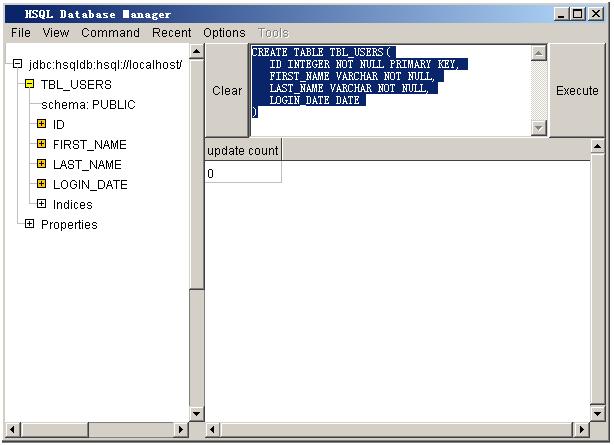Select the Indices label in tree

pyautogui.click(x=73, y=204)
